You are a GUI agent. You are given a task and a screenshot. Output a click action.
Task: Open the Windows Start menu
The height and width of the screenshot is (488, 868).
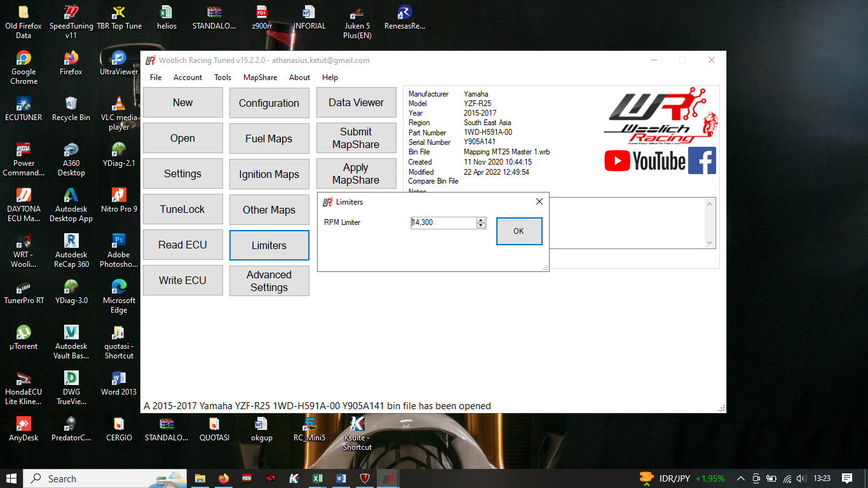coord(11,478)
